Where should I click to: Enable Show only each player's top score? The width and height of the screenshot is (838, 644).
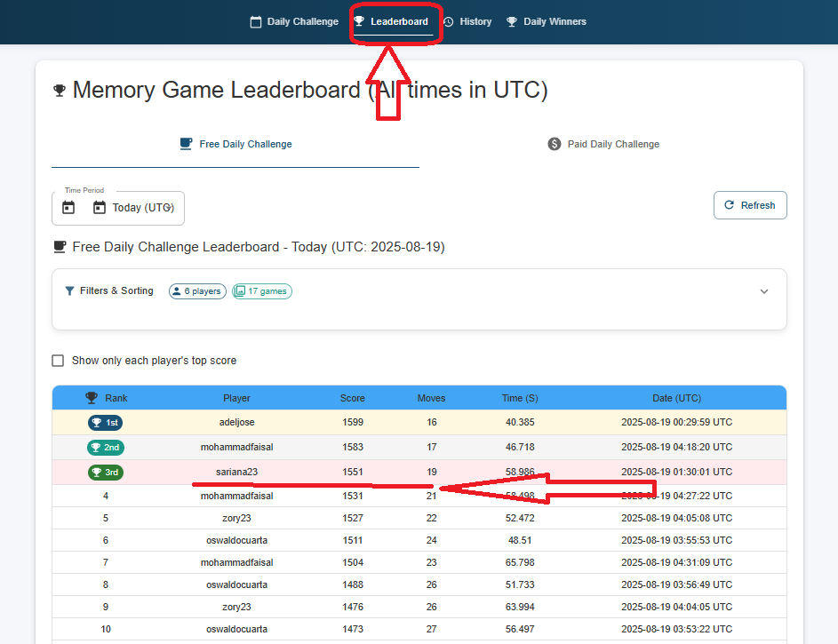58,361
